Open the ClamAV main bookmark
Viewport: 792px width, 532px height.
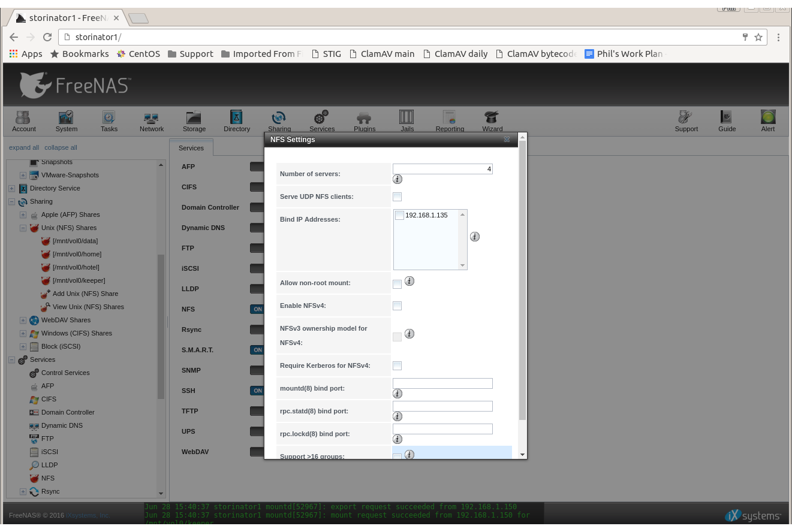[381, 53]
